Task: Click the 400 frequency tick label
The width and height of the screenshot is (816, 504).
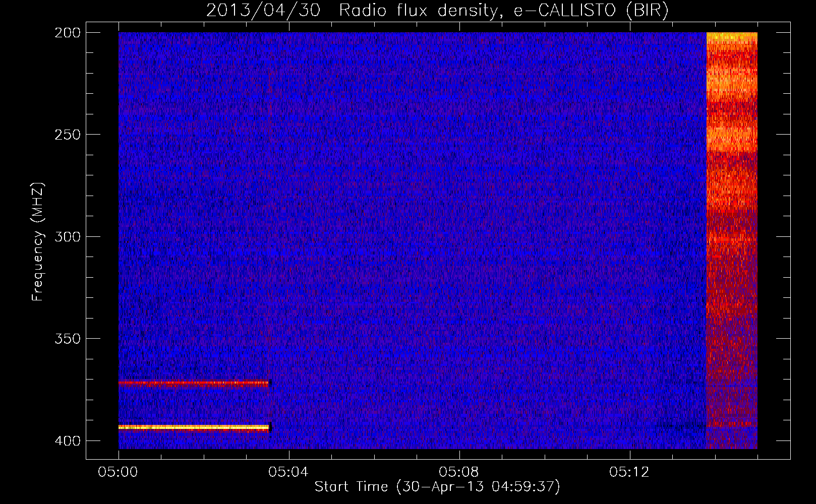Action: pos(67,440)
